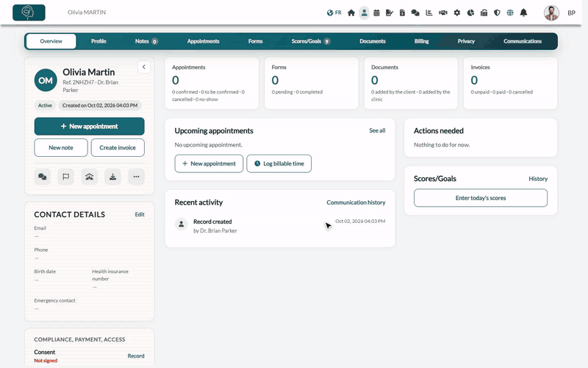Open the Appointments summary card

(212, 83)
